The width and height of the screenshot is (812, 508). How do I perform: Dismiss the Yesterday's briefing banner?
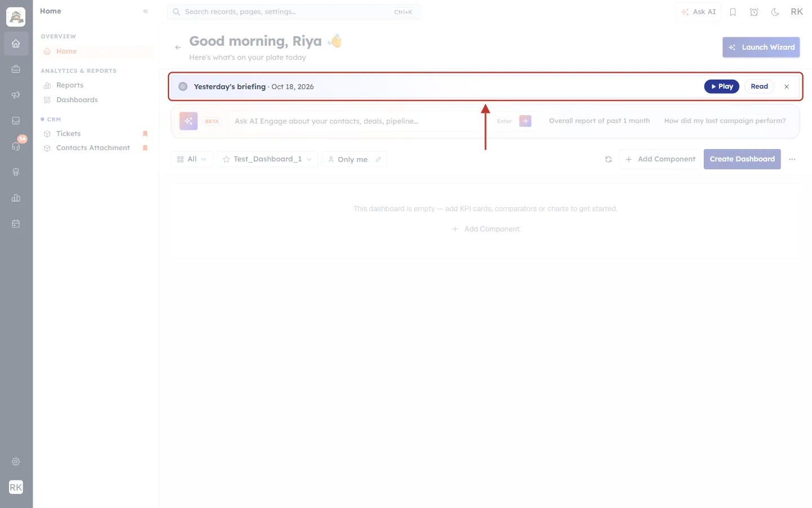[x=787, y=86]
